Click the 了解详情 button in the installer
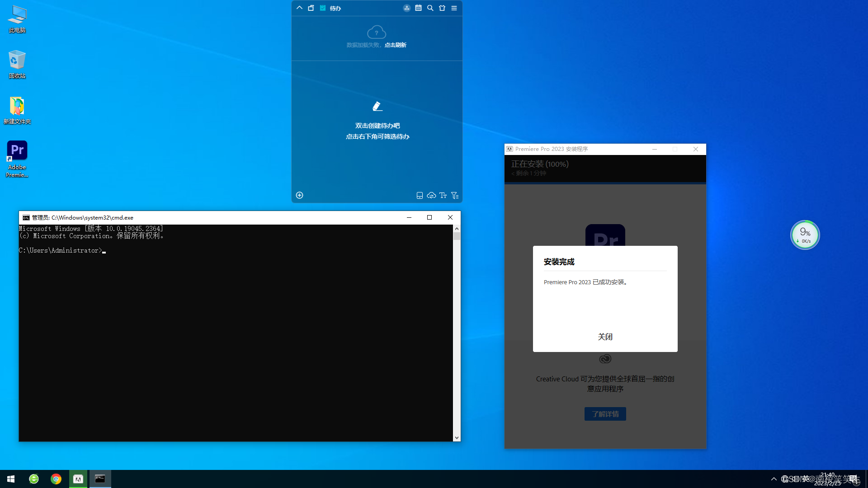 point(605,414)
